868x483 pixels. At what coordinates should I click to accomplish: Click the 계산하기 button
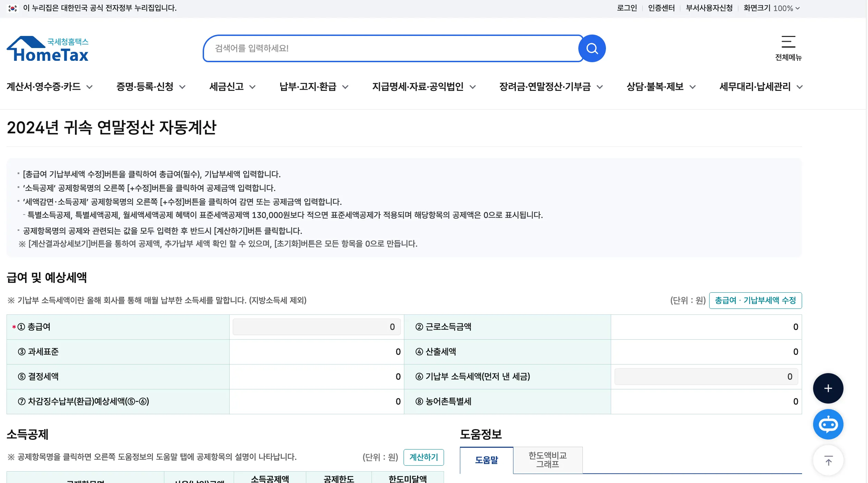point(424,457)
